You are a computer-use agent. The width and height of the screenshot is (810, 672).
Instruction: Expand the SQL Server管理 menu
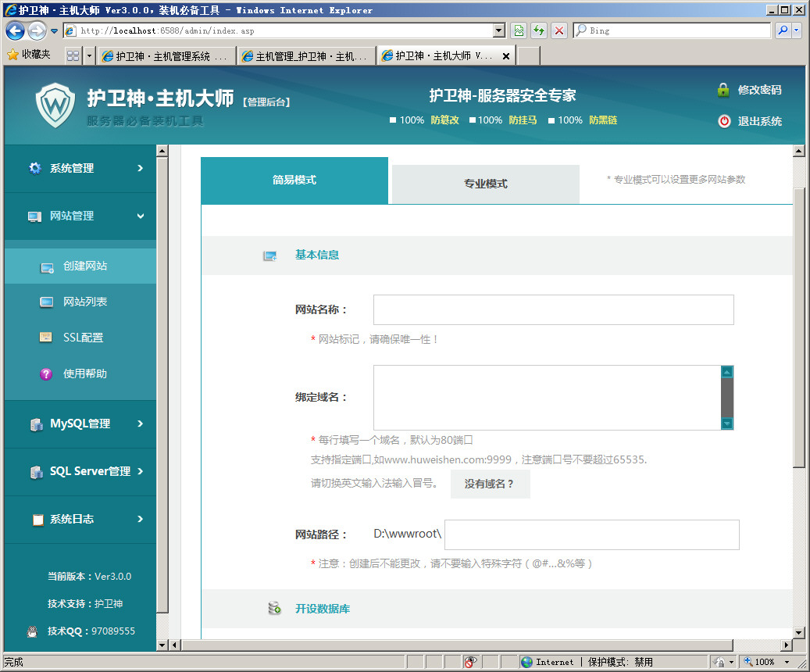tap(80, 471)
